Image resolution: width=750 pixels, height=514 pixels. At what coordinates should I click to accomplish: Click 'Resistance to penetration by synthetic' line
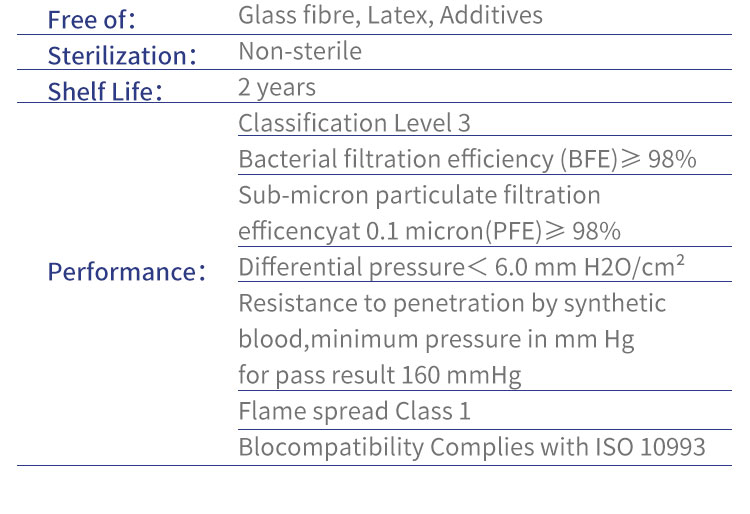[452, 303]
